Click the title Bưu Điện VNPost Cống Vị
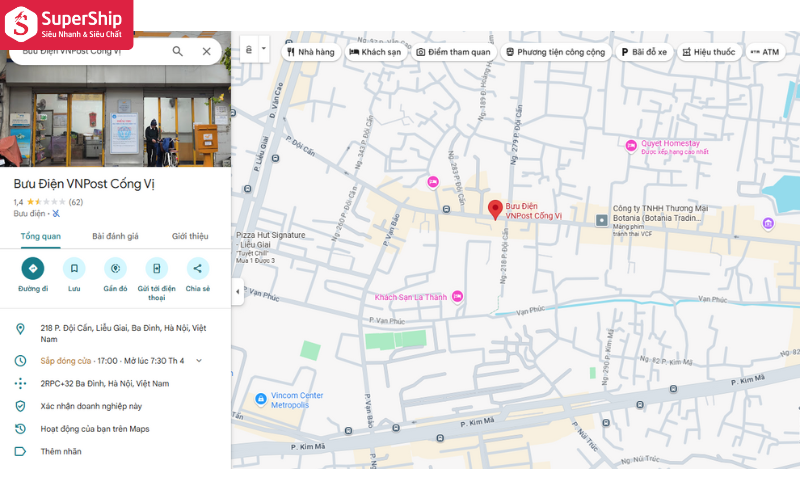 84,184
